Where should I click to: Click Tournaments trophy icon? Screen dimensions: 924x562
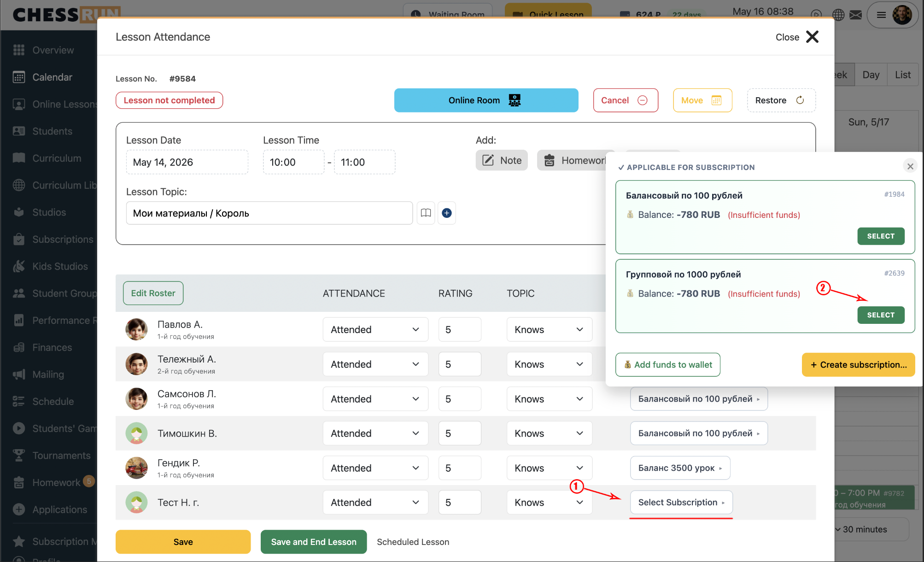(19, 456)
